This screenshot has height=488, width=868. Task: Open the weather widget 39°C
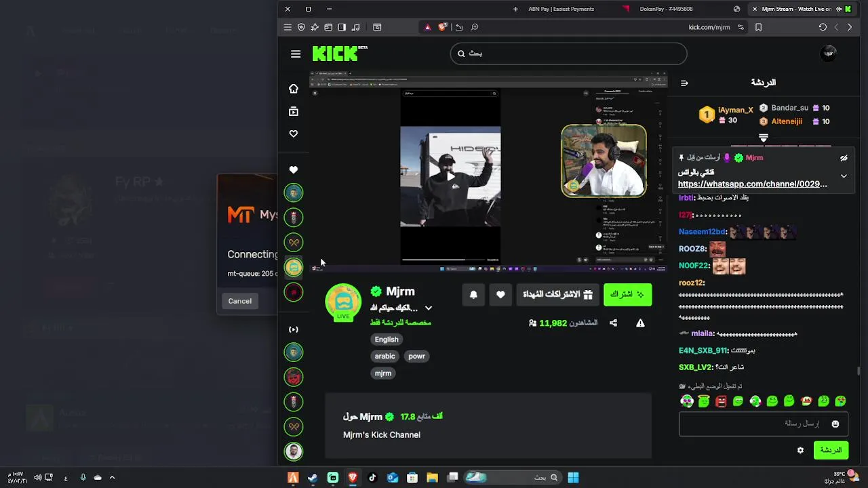[841, 478]
